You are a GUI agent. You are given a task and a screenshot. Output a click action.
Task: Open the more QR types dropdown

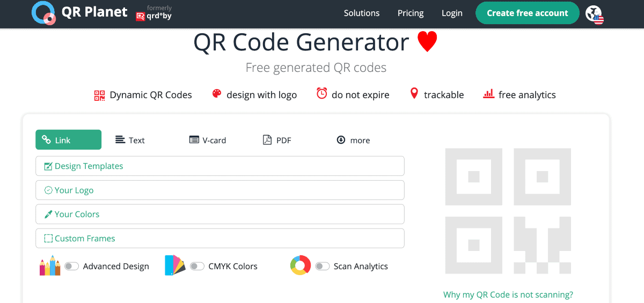353,140
